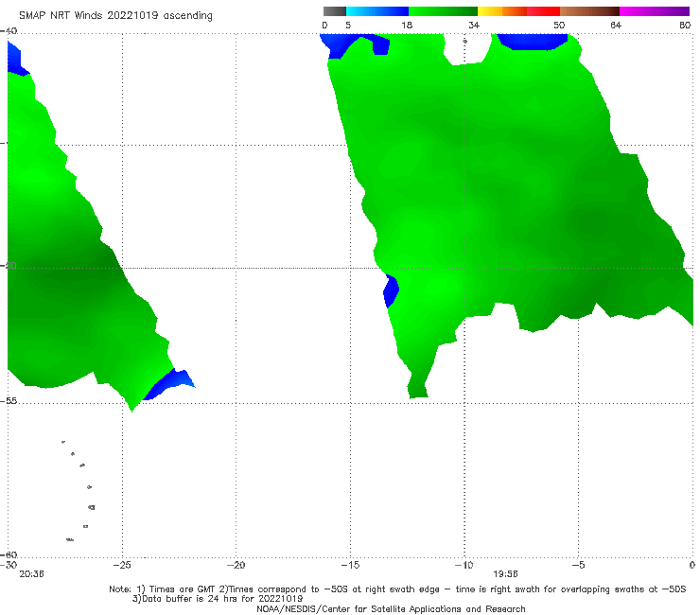Click the '-60' latitude axis label

point(9,554)
